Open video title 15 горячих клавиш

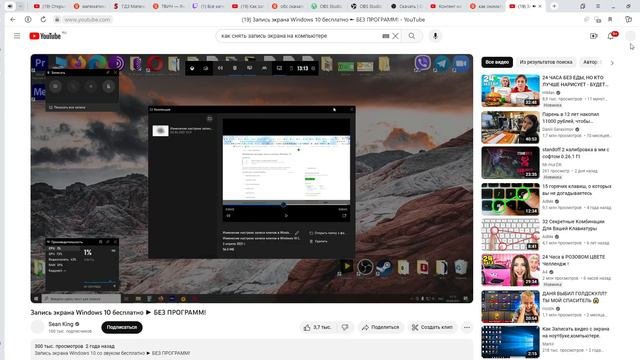576,189
